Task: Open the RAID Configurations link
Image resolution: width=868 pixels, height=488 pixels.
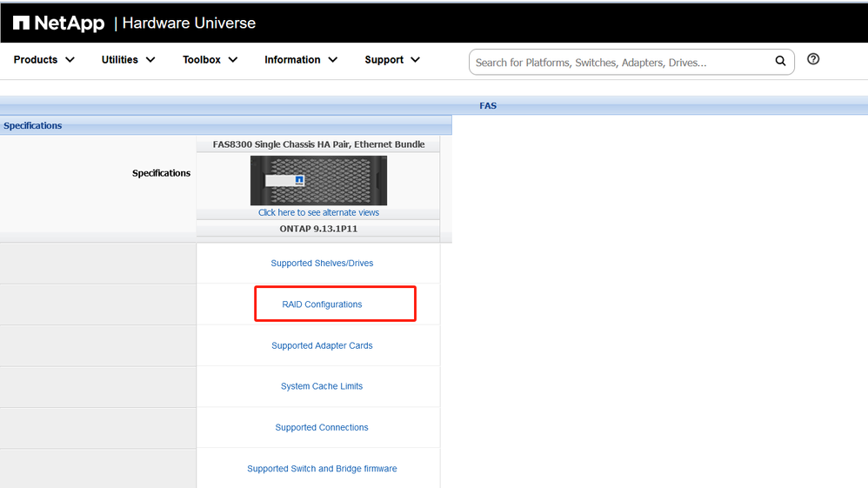Action: click(x=322, y=304)
